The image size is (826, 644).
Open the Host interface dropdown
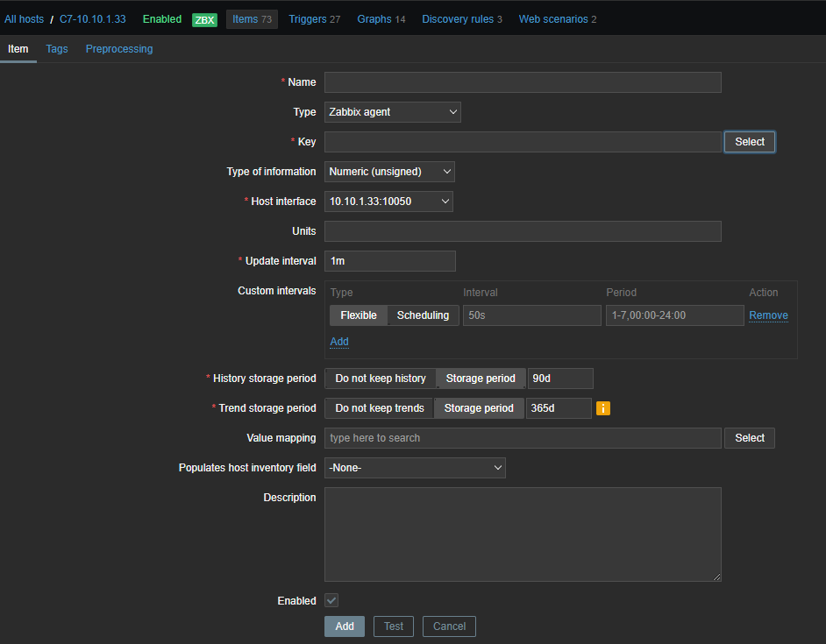(x=388, y=202)
